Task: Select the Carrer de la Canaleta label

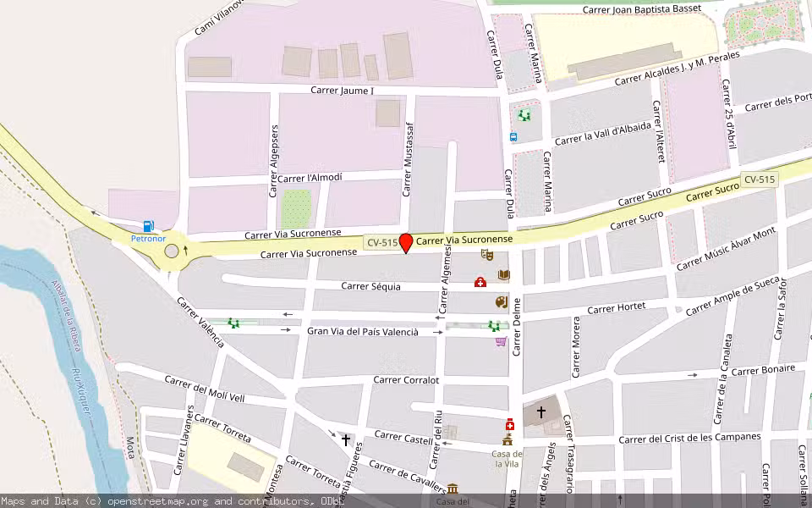Action: pyautogui.click(x=723, y=378)
